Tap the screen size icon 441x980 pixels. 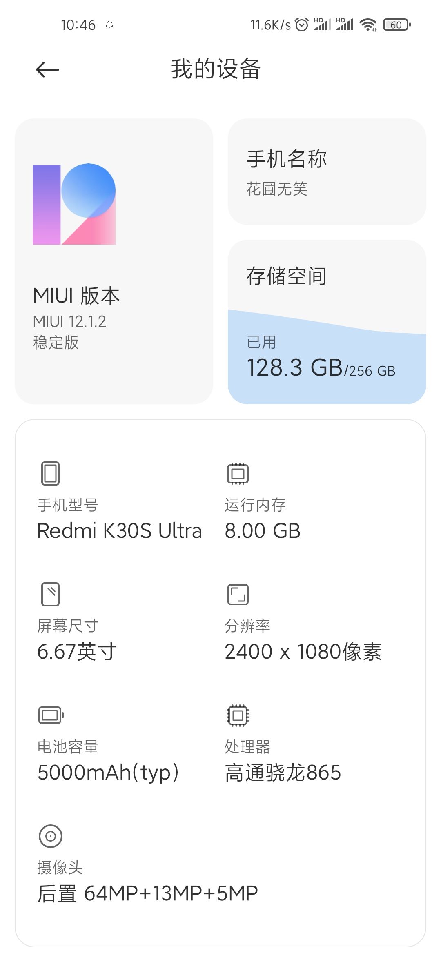click(x=50, y=594)
